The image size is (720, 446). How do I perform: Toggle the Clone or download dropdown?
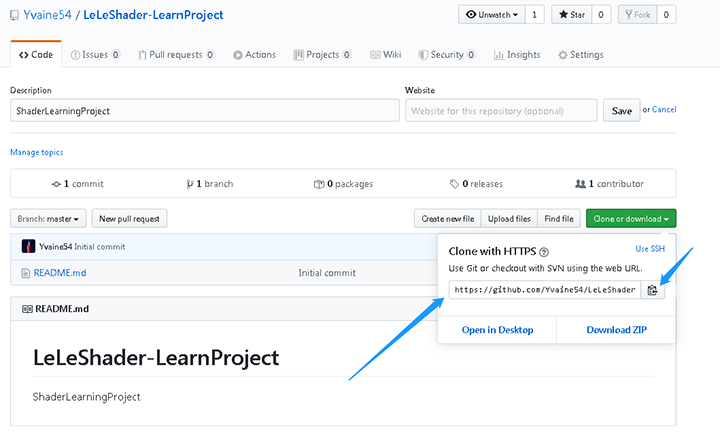pos(631,219)
